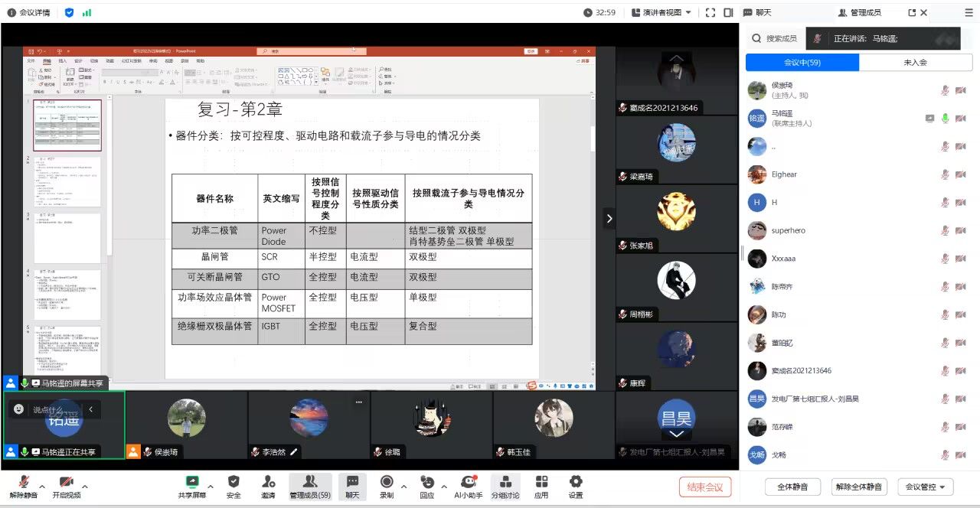Enter full screen mode from top bar
The image size is (980, 508).
point(710,12)
